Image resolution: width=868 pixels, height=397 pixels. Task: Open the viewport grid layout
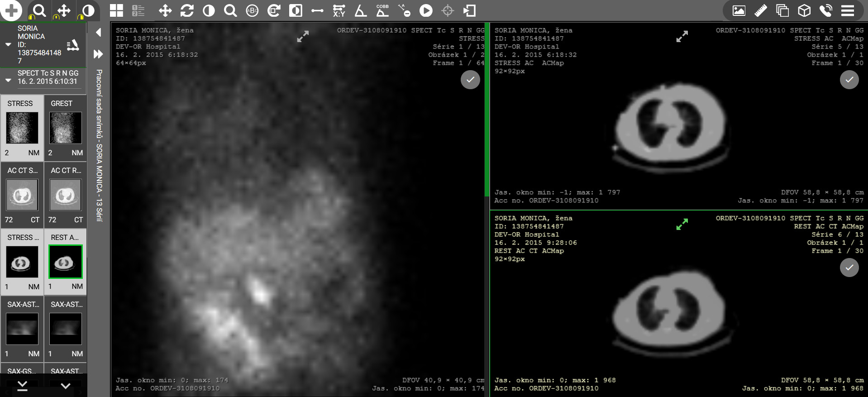pos(116,10)
